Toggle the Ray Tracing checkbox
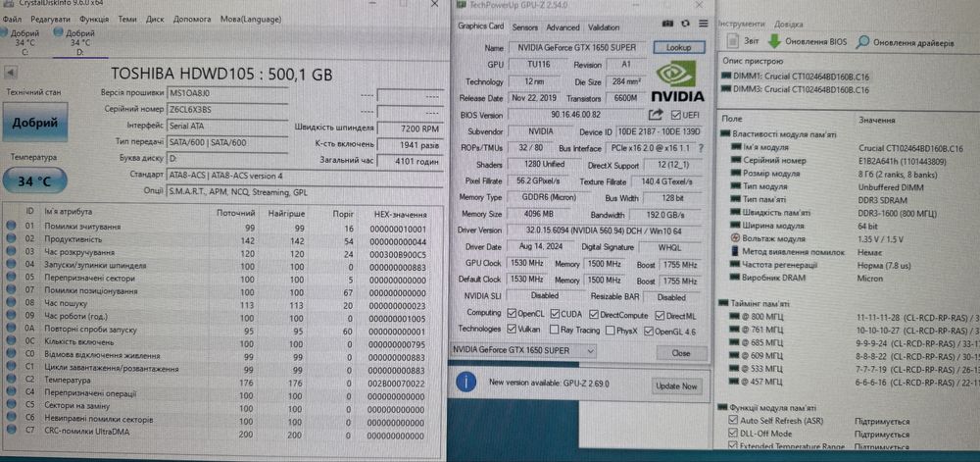 [555, 330]
